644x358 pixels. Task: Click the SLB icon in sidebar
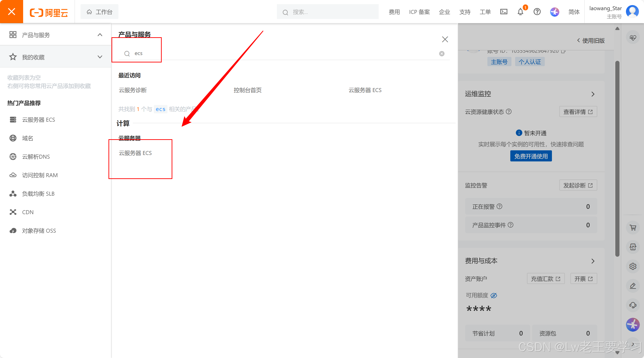click(13, 194)
